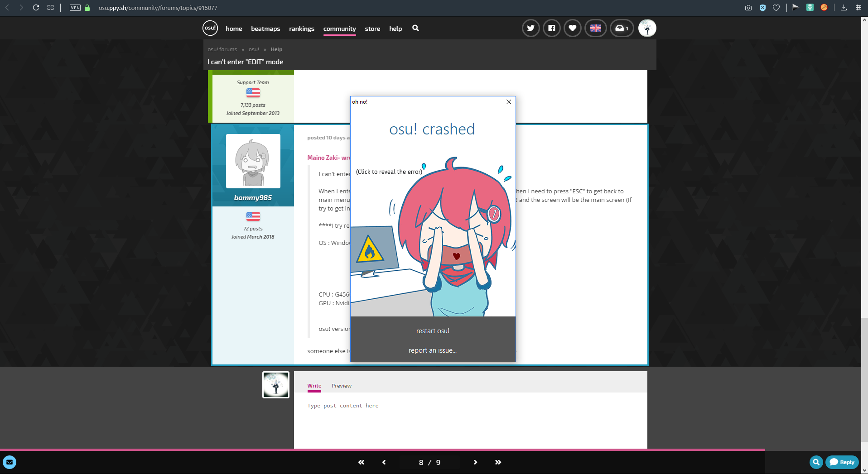Go to previous post with left arrow

[384, 462]
